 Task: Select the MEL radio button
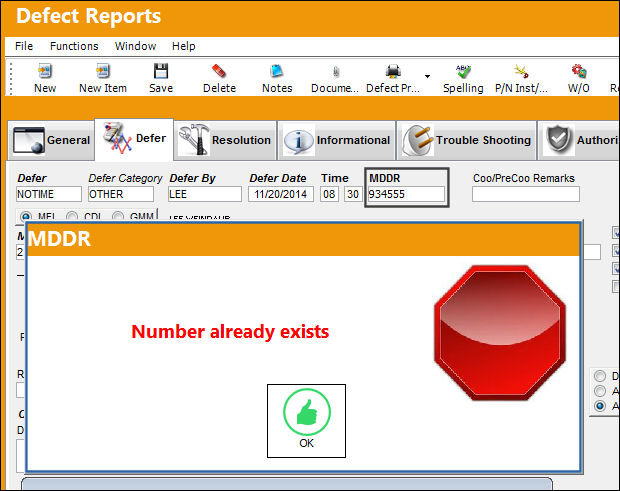tap(26, 217)
